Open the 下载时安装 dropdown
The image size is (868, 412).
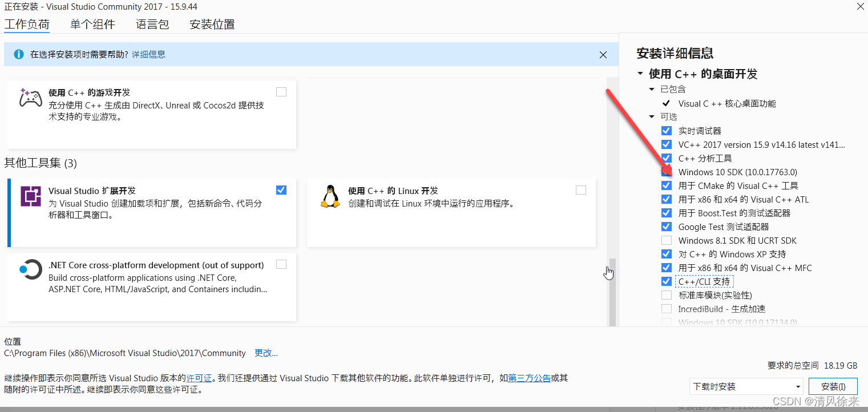coord(746,386)
